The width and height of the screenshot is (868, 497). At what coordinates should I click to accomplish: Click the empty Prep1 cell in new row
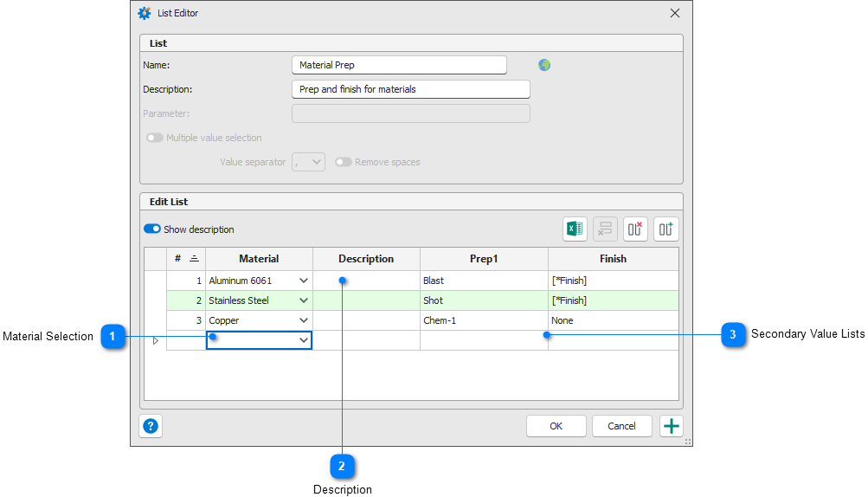(x=485, y=340)
